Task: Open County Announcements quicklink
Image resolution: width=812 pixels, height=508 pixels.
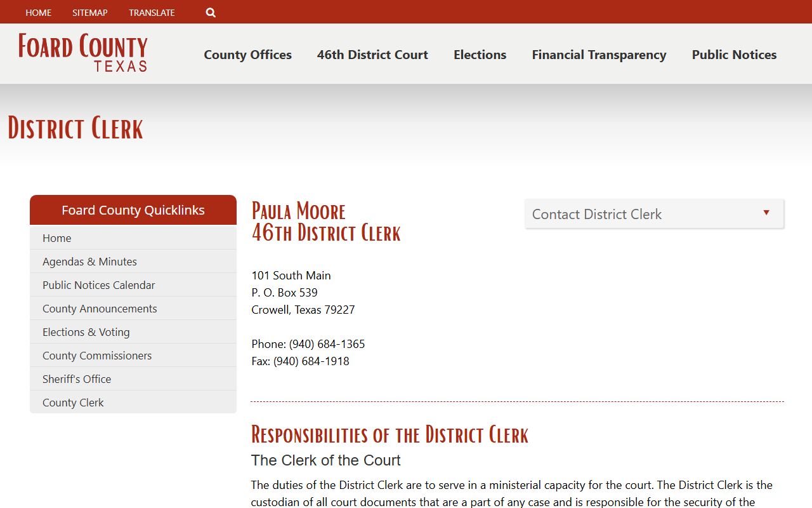Action: point(133,309)
